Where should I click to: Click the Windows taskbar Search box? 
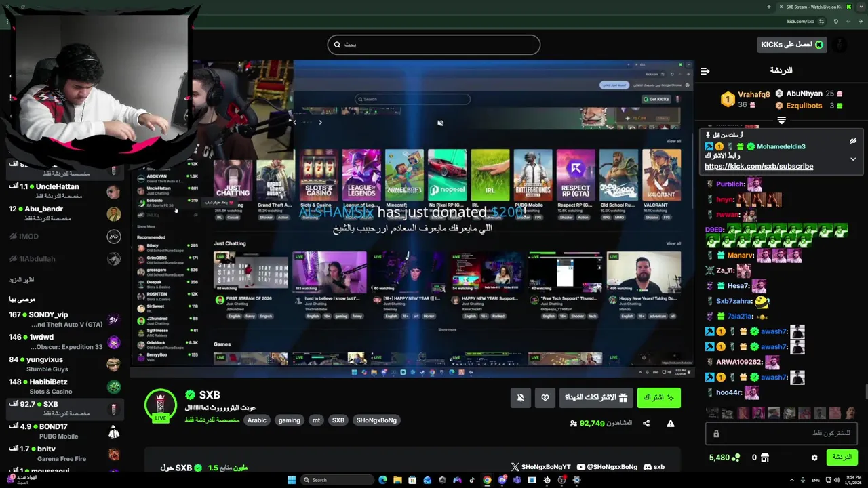pos(338,480)
